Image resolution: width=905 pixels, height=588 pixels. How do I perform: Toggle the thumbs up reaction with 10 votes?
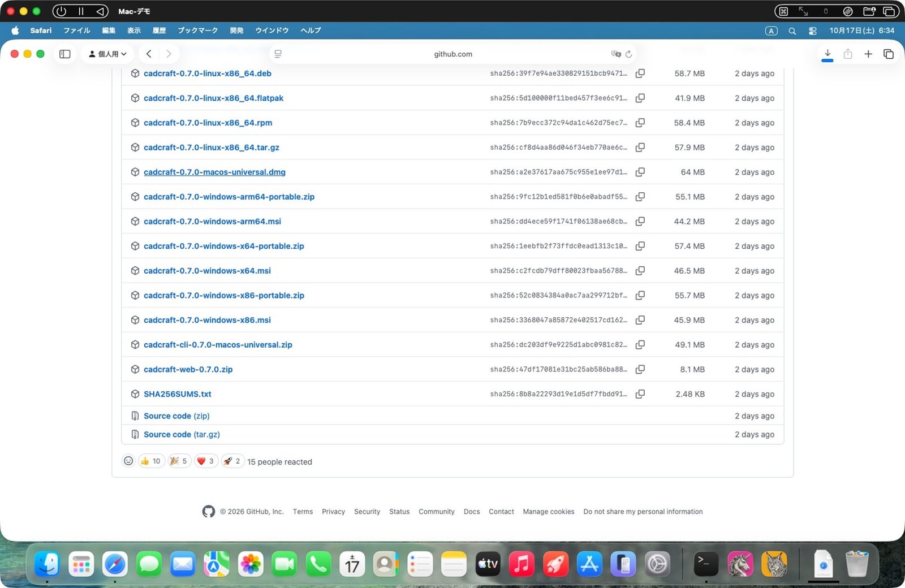151,461
